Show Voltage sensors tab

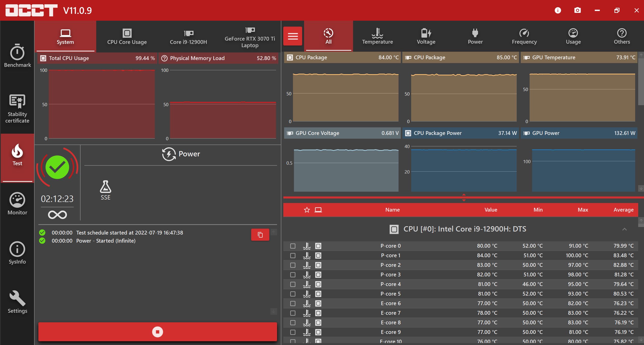[426, 36]
